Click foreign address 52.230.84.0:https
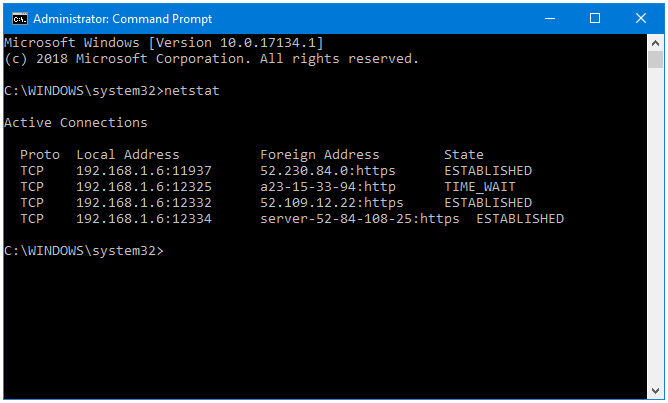Image resolution: width=668 pixels, height=403 pixels. 328,171
